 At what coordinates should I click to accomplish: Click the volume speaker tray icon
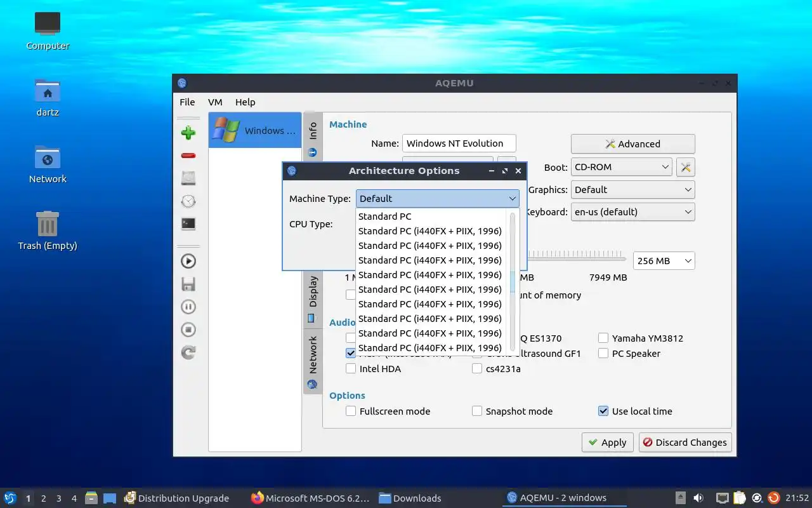[698, 498]
